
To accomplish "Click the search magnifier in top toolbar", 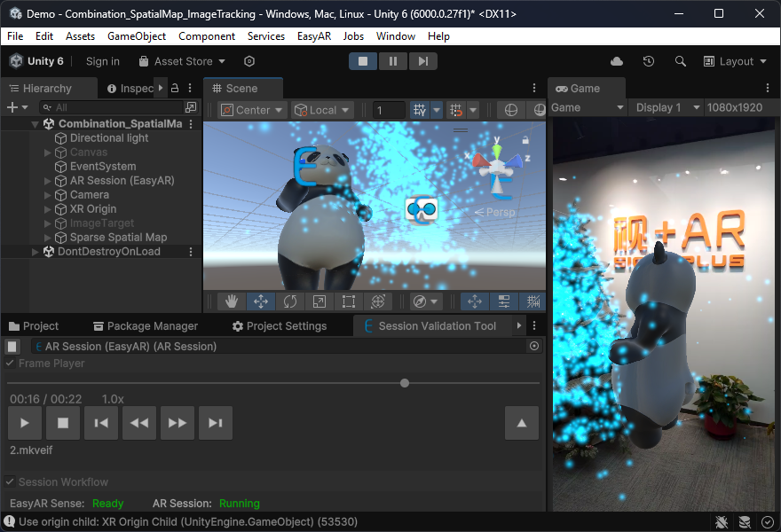I will (681, 61).
